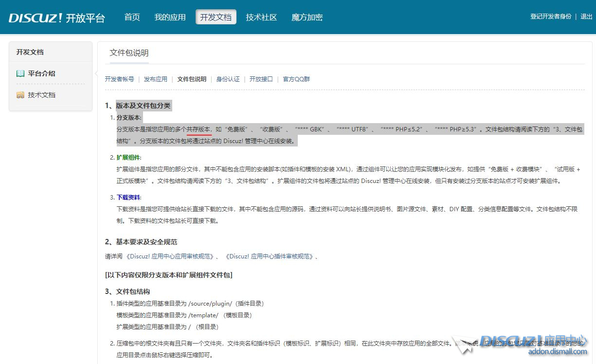Click the Discuz! 开放平台 logo
Viewport: 596px width, 364px height.
pyautogui.click(x=56, y=18)
